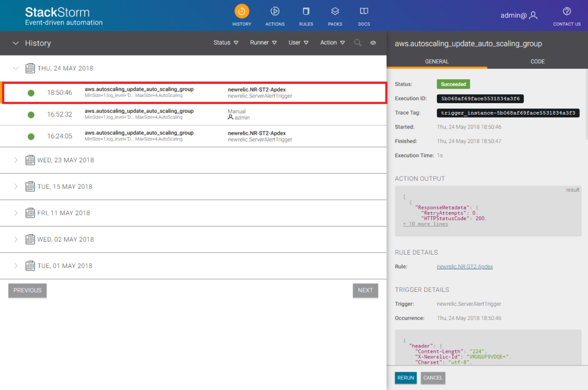Show '+ 10 more lines' of action output
Image resolution: width=588 pixels, height=390 pixels.
coord(425,224)
